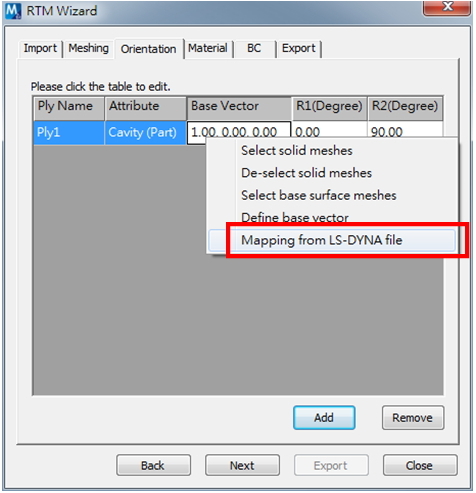Select the Cavity (Part) attribute cell
The image size is (476, 493).
[x=145, y=133]
